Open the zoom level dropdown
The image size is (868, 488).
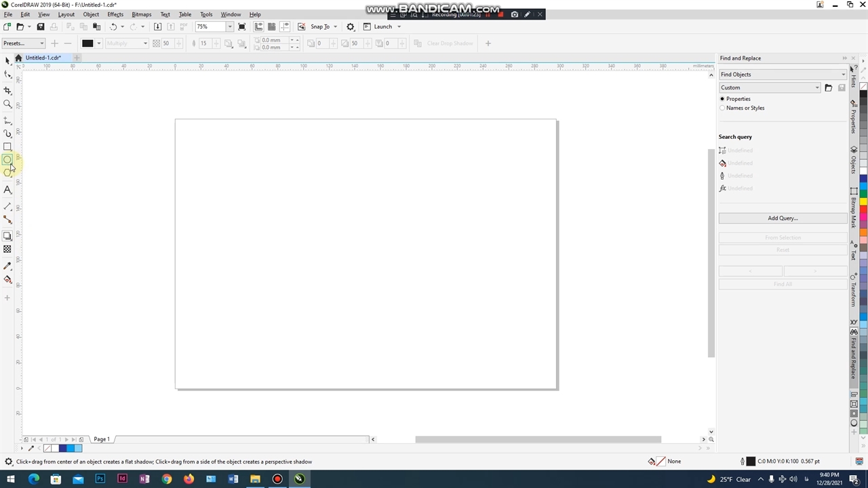pyautogui.click(x=230, y=26)
